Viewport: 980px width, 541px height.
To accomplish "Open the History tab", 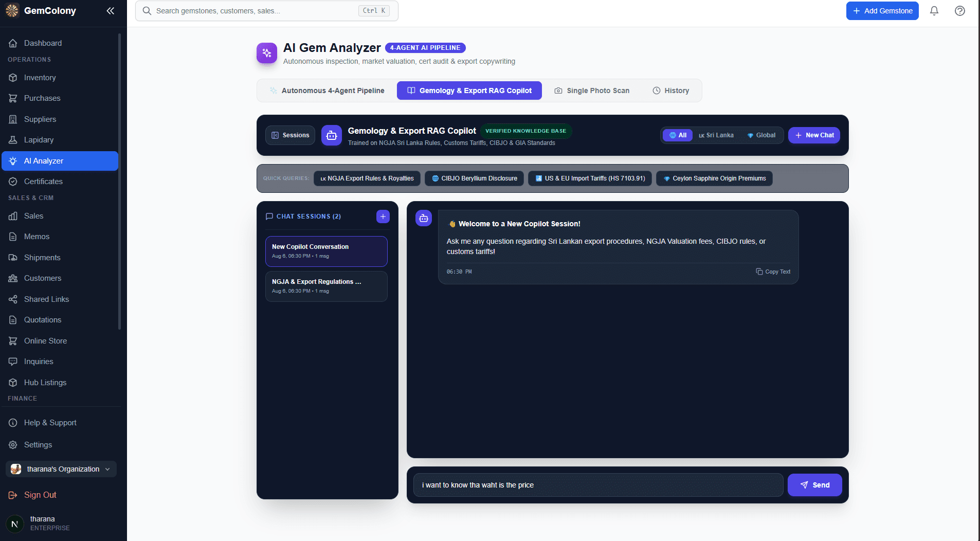I will click(671, 91).
